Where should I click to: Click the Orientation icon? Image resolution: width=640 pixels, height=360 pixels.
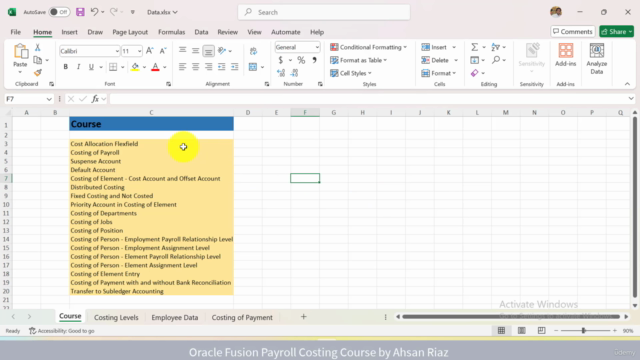[x=222, y=51]
